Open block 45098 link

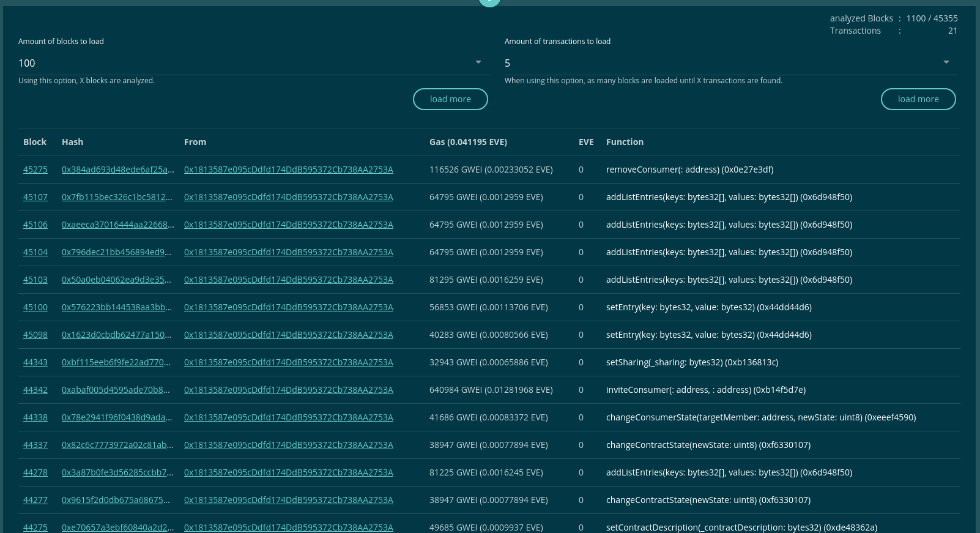(x=35, y=335)
